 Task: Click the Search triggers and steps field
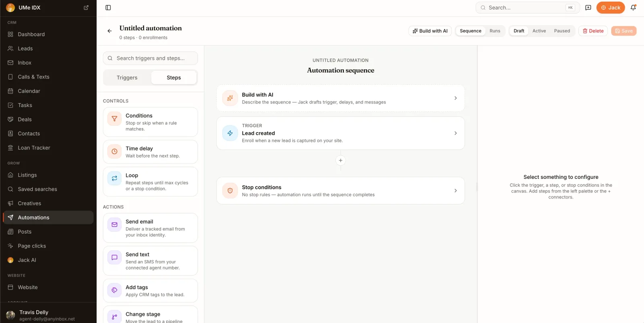pyautogui.click(x=151, y=58)
